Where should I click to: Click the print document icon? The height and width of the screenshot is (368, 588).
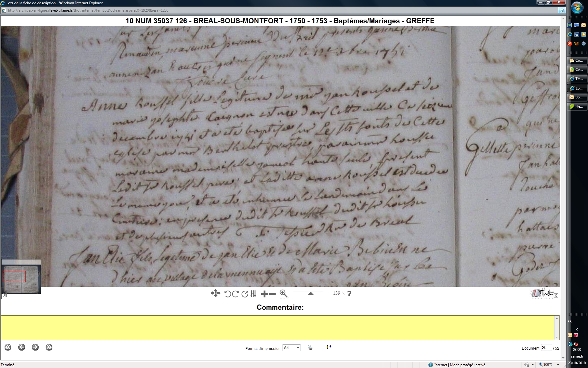pos(310,347)
